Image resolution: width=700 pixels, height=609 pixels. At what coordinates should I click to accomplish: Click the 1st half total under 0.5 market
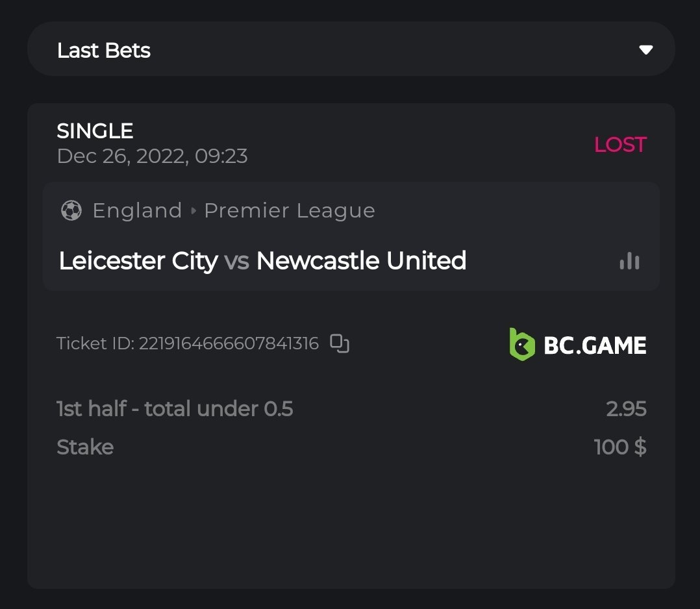click(x=175, y=409)
